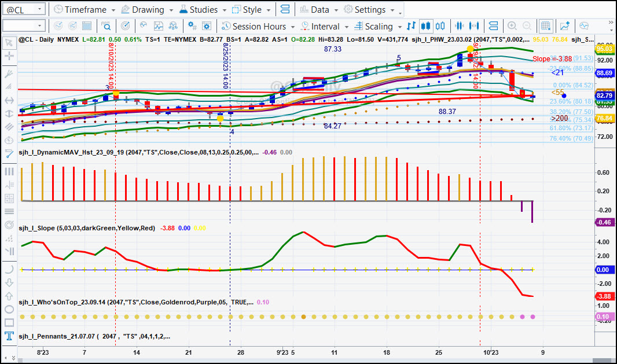Click the stacked panels icon beside bar spacing

click(493, 26)
